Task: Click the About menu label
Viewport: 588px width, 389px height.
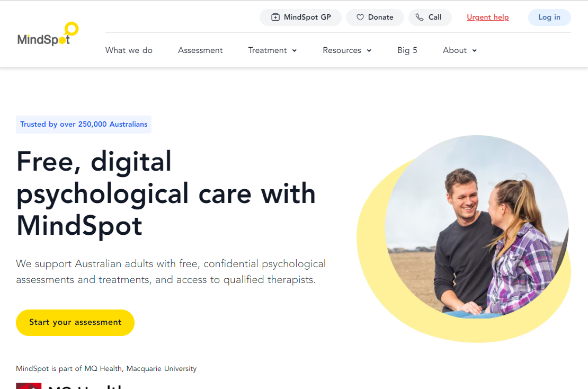Action: point(455,50)
